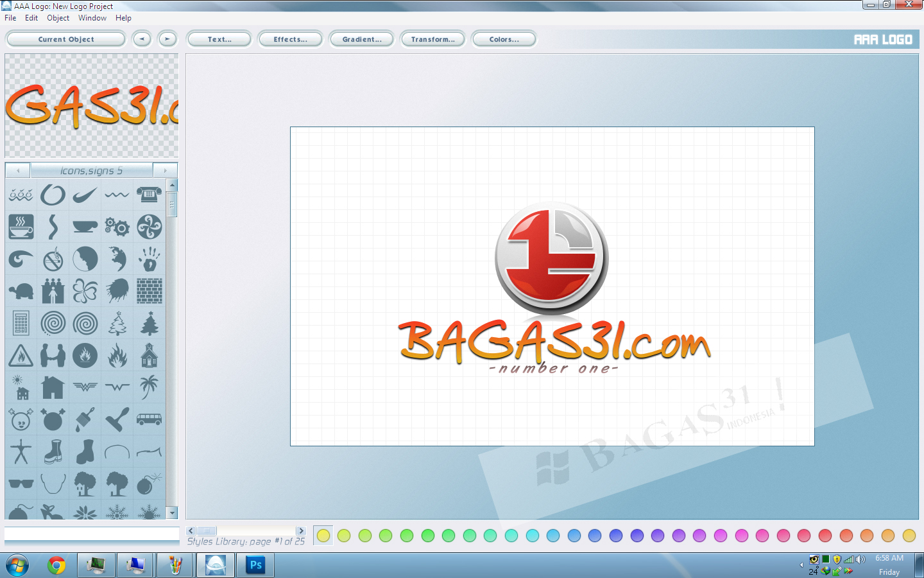Viewport: 924px width, 578px height.
Task: Select the necklace icon
Action: (x=53, y=484)
